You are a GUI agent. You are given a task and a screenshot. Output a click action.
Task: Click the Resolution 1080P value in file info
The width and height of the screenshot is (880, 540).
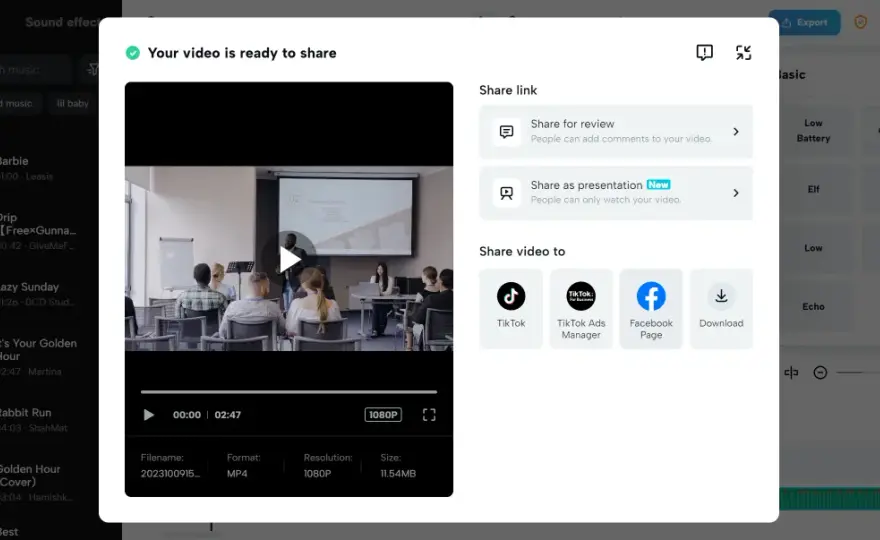tap(317, 474)
